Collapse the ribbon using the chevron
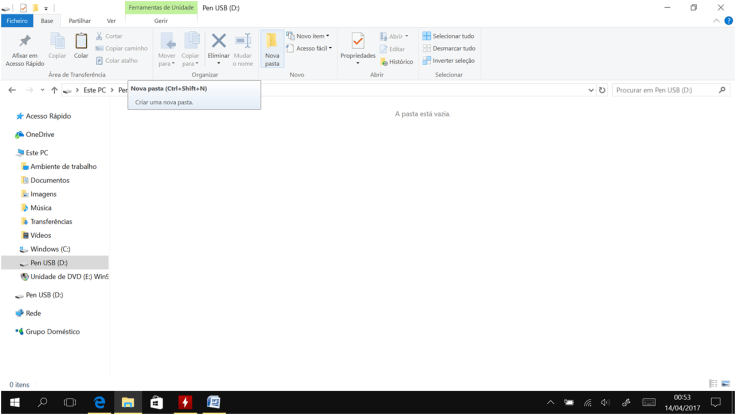736x415 pixels. tap(716, 20)
